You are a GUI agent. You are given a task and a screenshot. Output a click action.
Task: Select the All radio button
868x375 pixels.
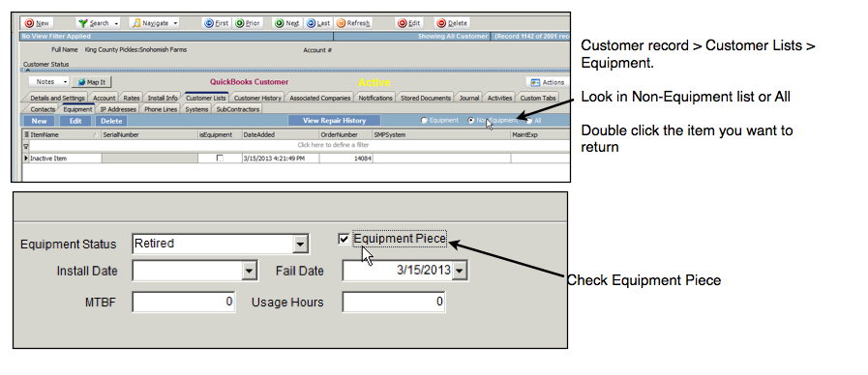point(529,120)
